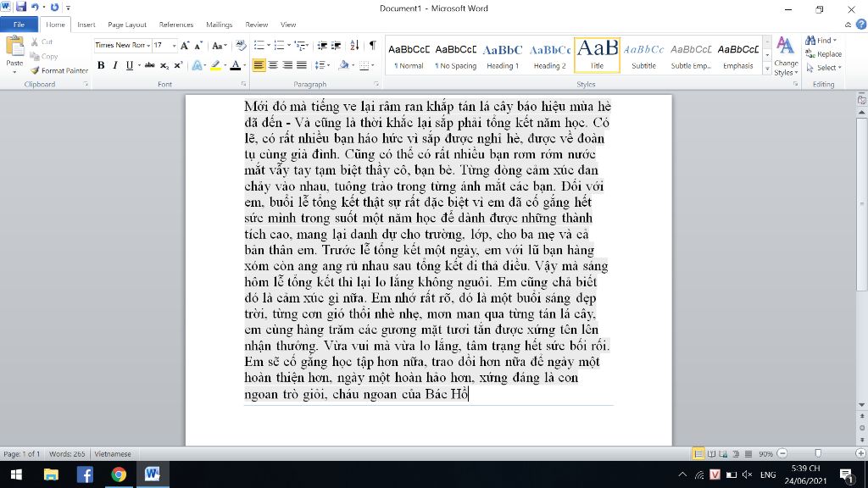The height and width of the screenshot is (488, 868).
Task: Activate the Format Painter brush
Action: [x=59, y=70]
